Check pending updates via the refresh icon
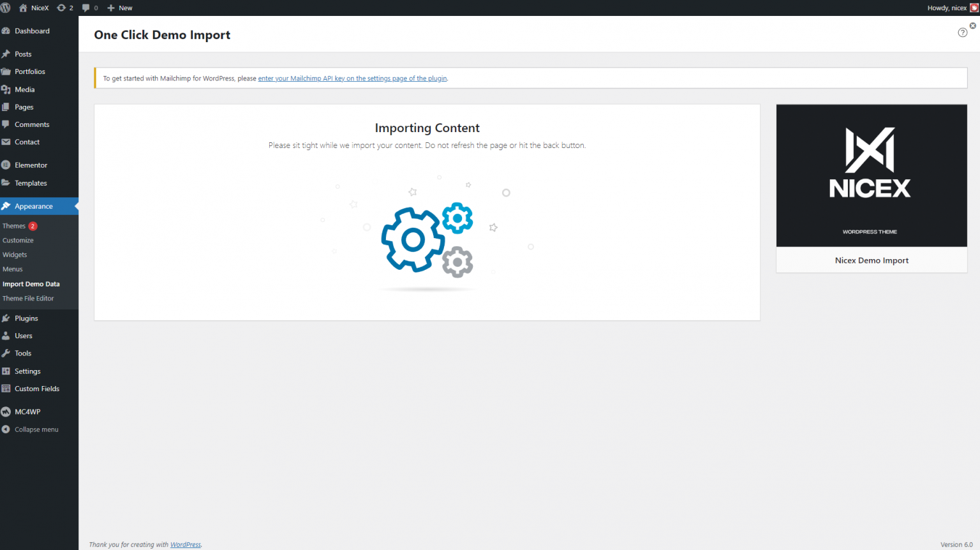 pyautogui.click(x=61, y=8)
